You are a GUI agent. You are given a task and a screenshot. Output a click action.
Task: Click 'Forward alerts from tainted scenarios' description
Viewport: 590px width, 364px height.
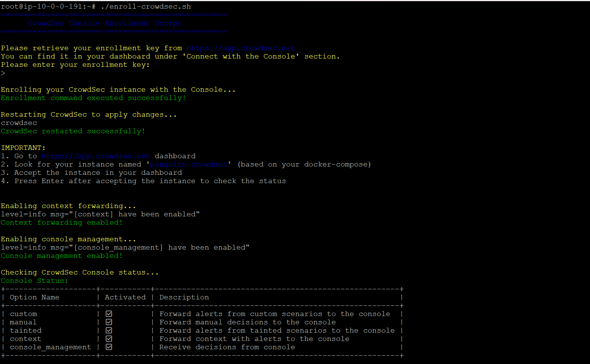[x=277, y=330]
